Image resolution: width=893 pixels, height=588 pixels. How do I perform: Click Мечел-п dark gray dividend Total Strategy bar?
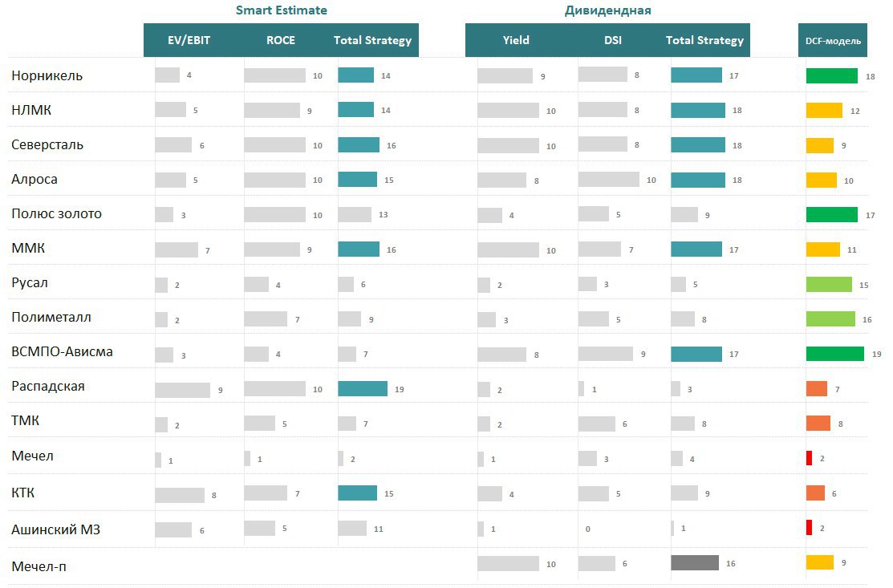coord(695,562)
